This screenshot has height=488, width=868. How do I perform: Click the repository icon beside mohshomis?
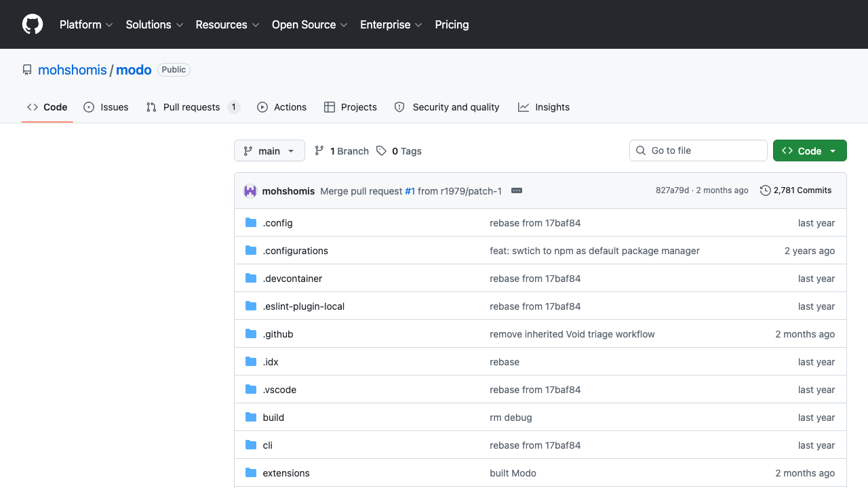click(27, 70)
